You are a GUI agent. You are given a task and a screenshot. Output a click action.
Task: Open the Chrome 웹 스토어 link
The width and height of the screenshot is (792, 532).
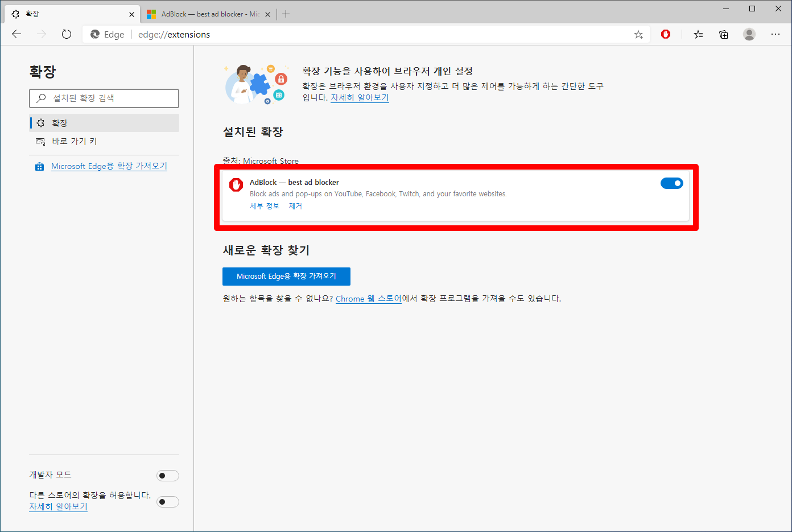(368, 298)
